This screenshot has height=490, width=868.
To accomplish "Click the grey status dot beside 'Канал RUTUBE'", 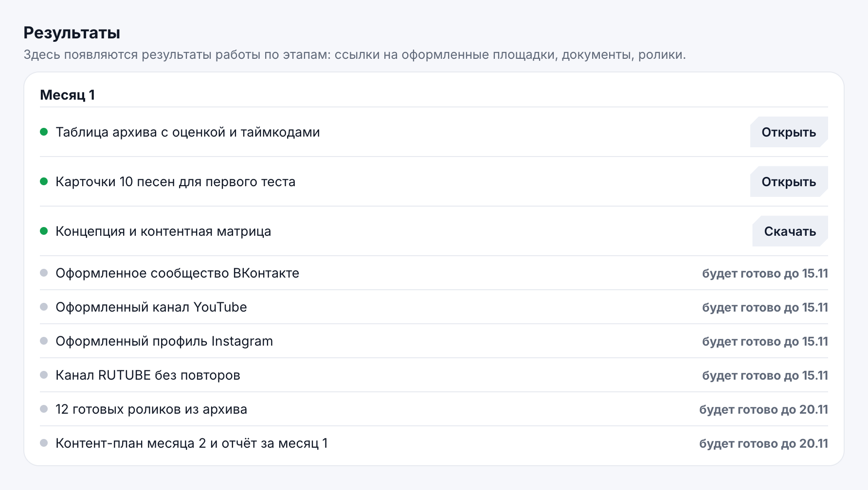I will point(44,375).
